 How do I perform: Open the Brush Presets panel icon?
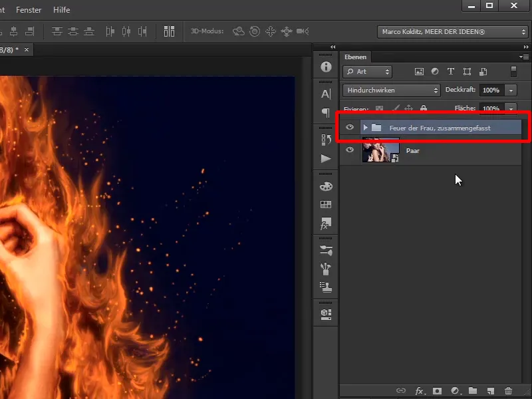pos(326,269)
